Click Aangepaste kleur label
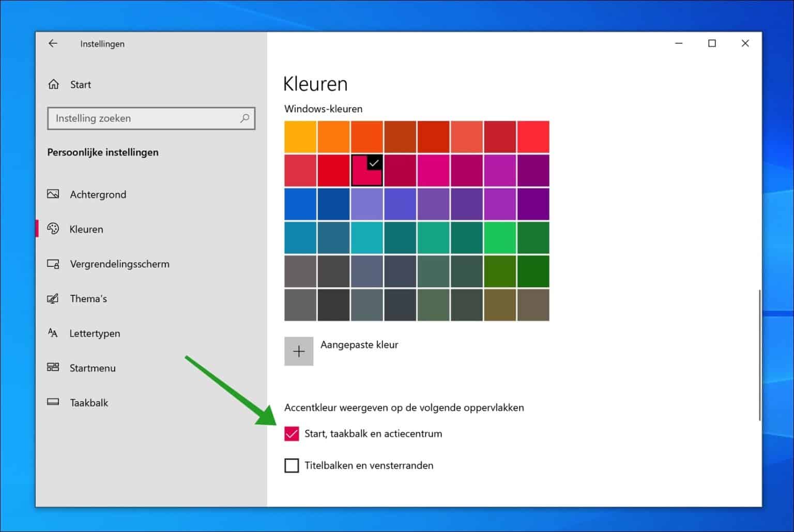Screen dimensions: 794x532 (x=359, y=345)
